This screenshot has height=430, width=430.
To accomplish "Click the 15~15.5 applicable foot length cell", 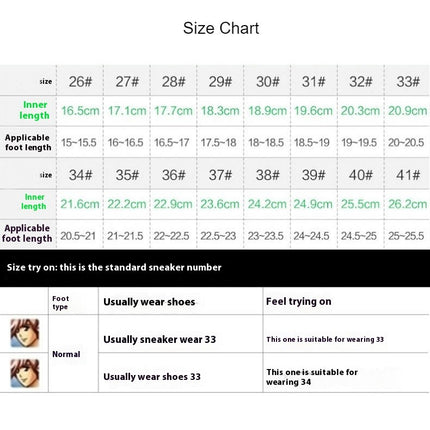I will pyautogui.click(x=79, y=143).
